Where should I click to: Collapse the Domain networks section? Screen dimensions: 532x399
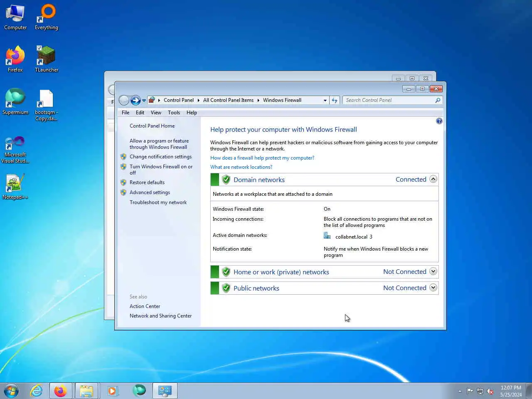(x=433, y=179)
